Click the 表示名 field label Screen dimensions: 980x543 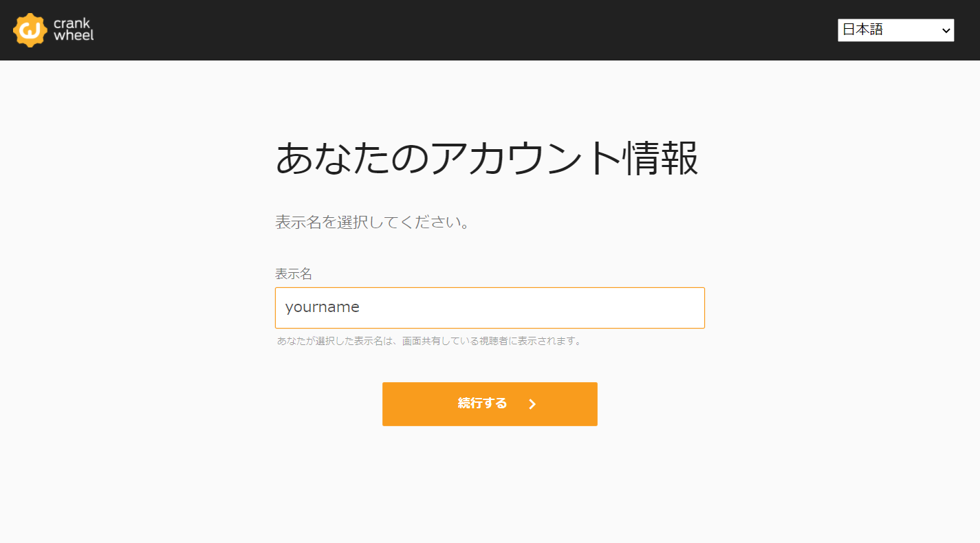[x=294, y=274]
